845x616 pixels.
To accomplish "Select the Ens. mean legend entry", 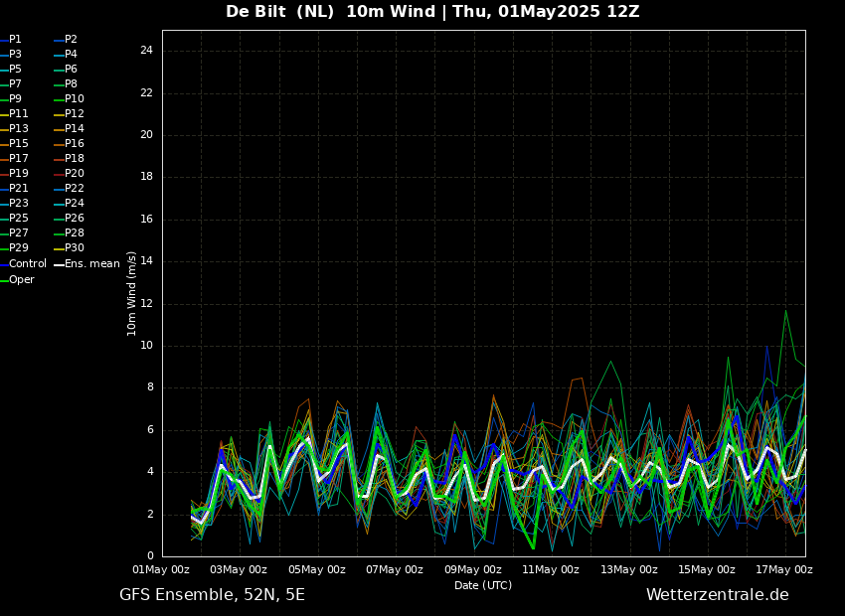I will 91,264.
